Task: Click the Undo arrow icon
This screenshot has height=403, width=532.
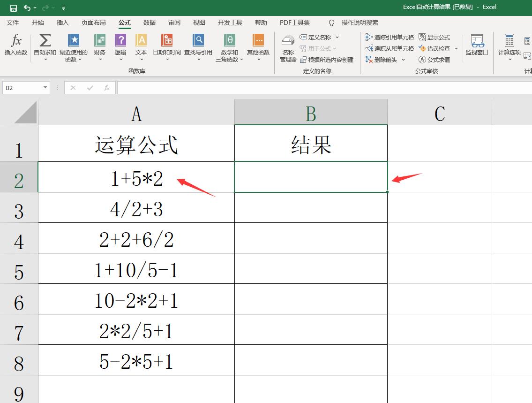Action: [x=27, y=8]
